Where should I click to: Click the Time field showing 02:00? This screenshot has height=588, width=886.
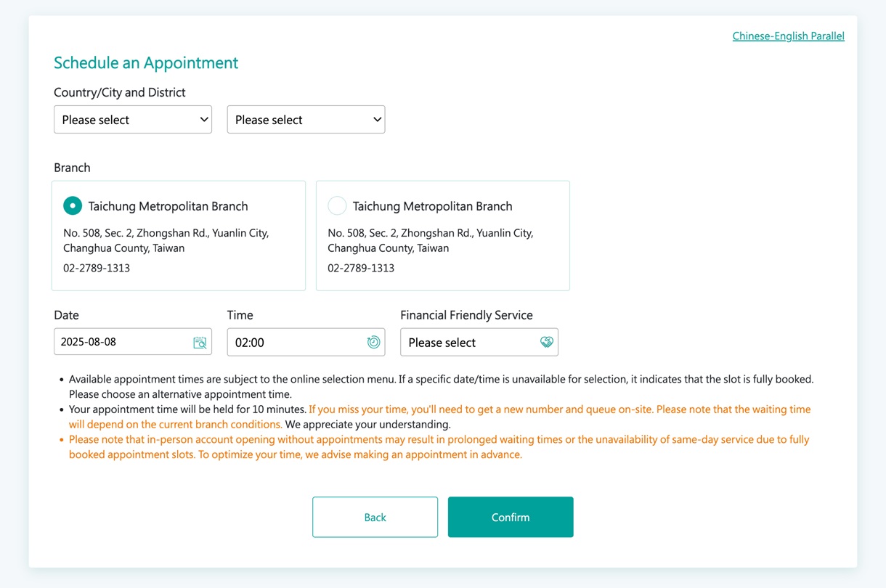[x=294, y=343]
